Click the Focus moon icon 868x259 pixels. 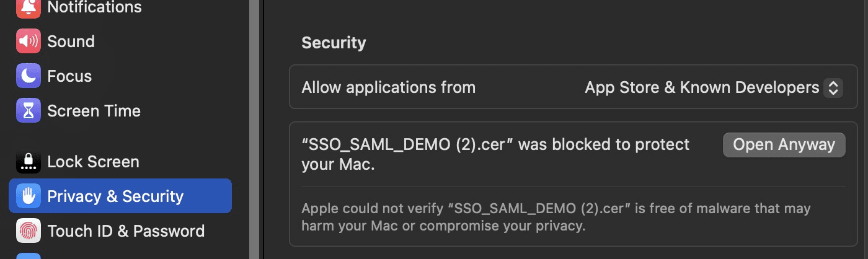28,76
